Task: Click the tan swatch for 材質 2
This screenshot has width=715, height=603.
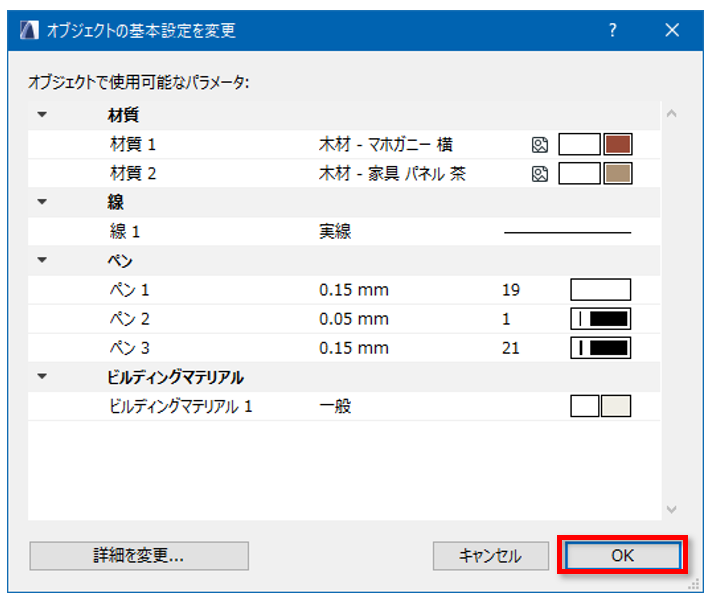Action: (618, 174)
